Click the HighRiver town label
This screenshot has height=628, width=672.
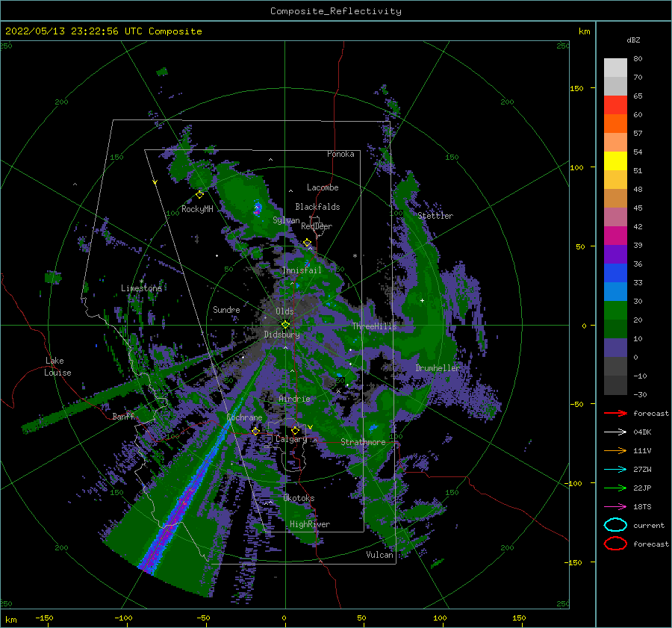pos(310,524)
